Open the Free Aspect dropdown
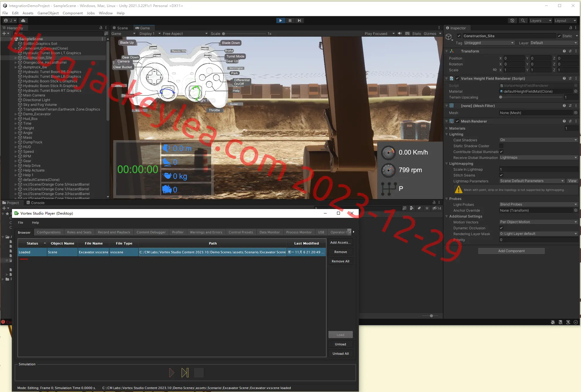The height and width of the screenshot is (392, 581). (x=185, y=33)
